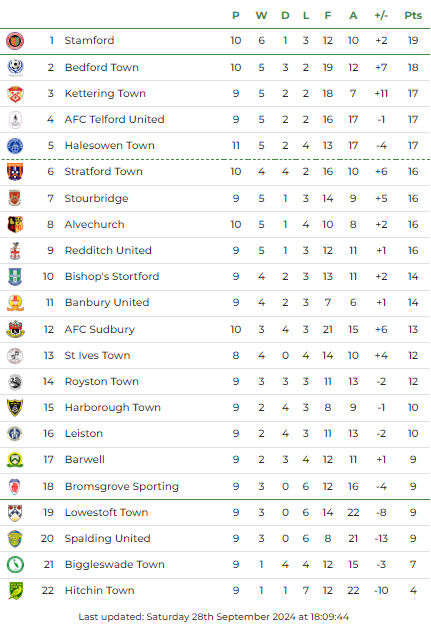431x627 pixels.
Task: Click the Alvechurch club badge
Action: [15, 224]
